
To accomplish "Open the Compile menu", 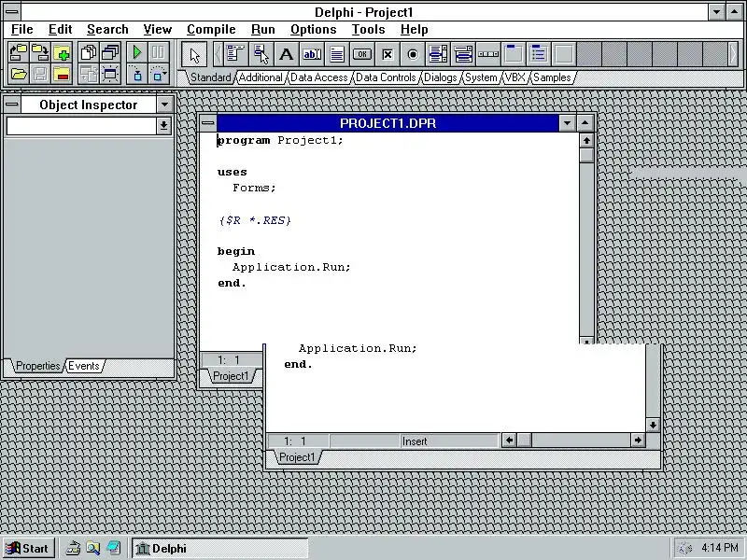I will click(x=211, y=30).
